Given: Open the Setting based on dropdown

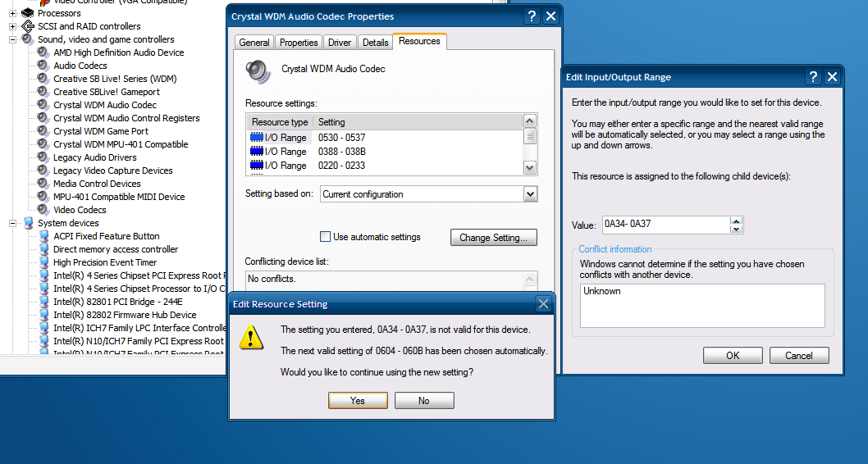Looking at the screenshot, I should pyautogui.click(x=530, y=194).
